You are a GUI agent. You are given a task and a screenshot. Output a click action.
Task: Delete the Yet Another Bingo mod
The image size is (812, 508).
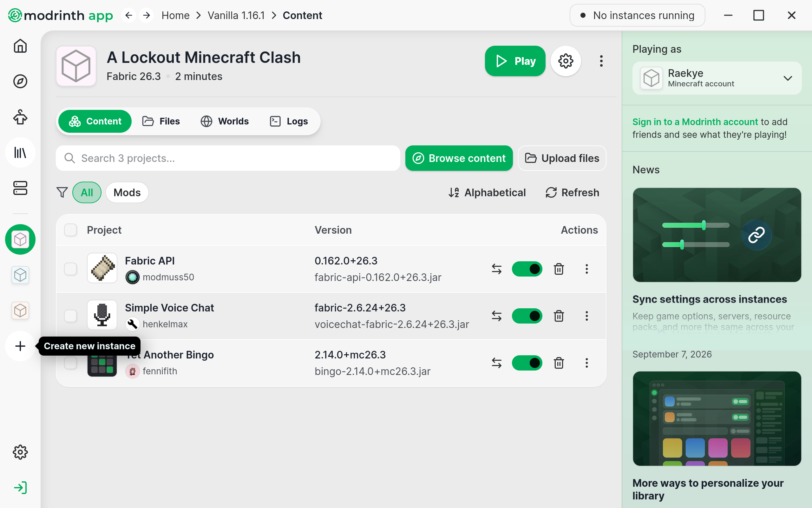click(559, 363)
